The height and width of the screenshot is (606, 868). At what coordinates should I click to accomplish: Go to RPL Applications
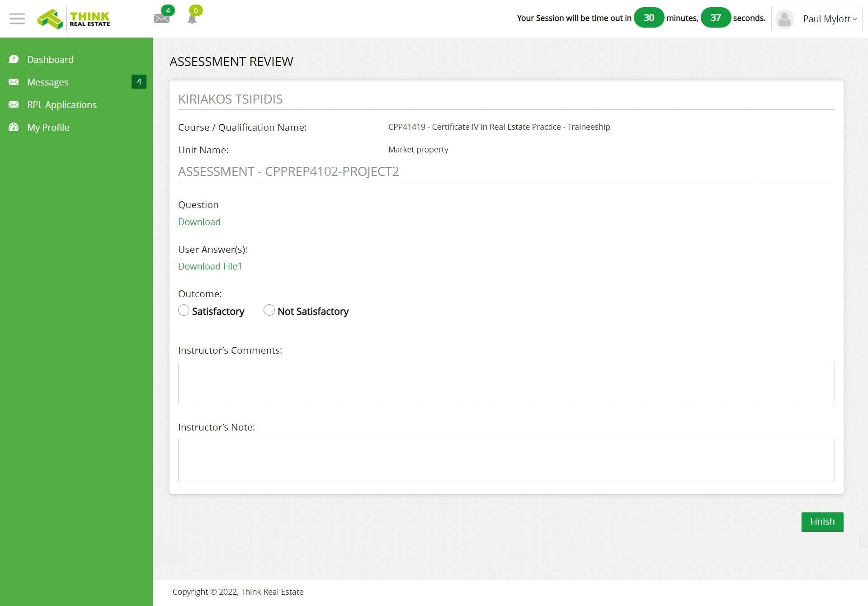pyautogui.click(x=62, y=104)
